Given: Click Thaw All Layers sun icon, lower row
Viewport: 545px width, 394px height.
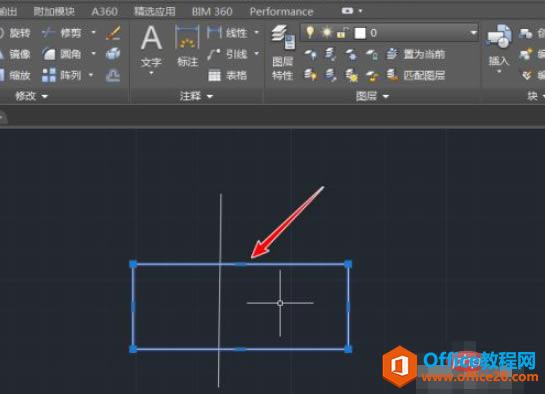Looking at the screenshot, I should [351, 75].
